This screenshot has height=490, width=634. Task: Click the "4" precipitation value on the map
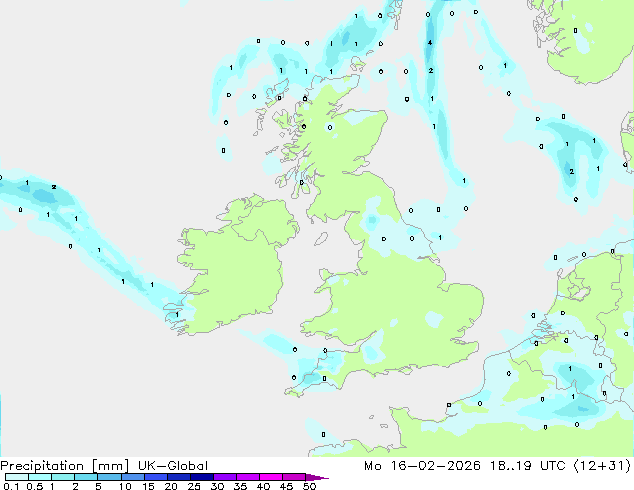coord(430,42)
